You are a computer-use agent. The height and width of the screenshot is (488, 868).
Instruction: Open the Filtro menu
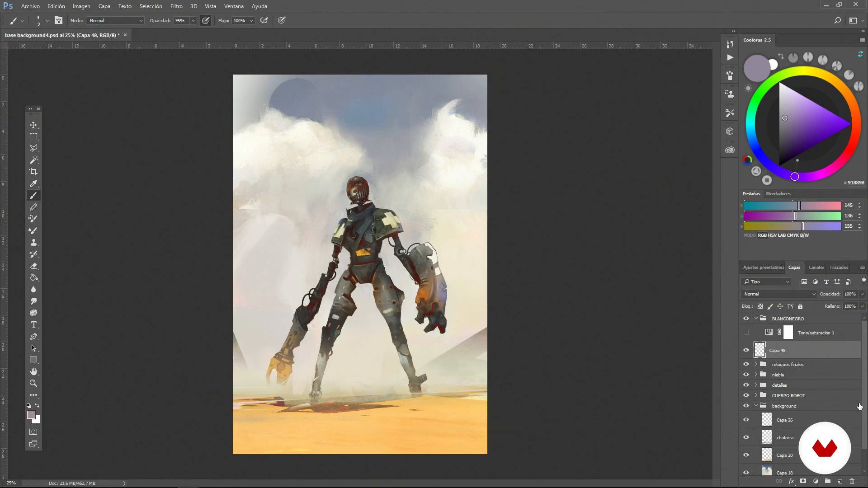click(x=176, y=6)
